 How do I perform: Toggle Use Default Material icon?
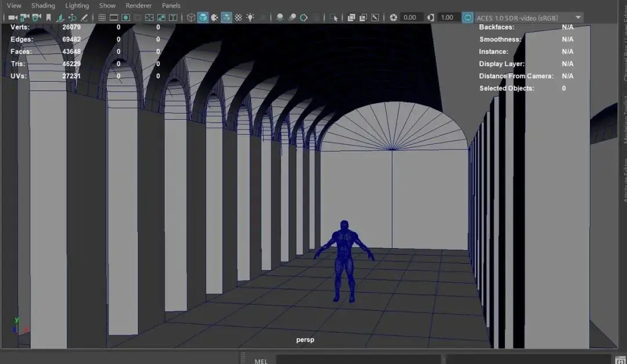pos(215,17)
